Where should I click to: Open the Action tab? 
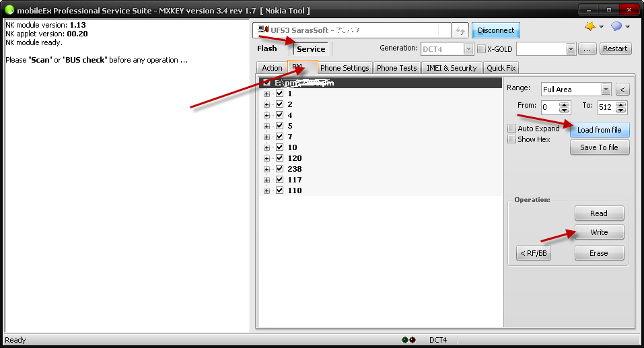tap(272, 68)
